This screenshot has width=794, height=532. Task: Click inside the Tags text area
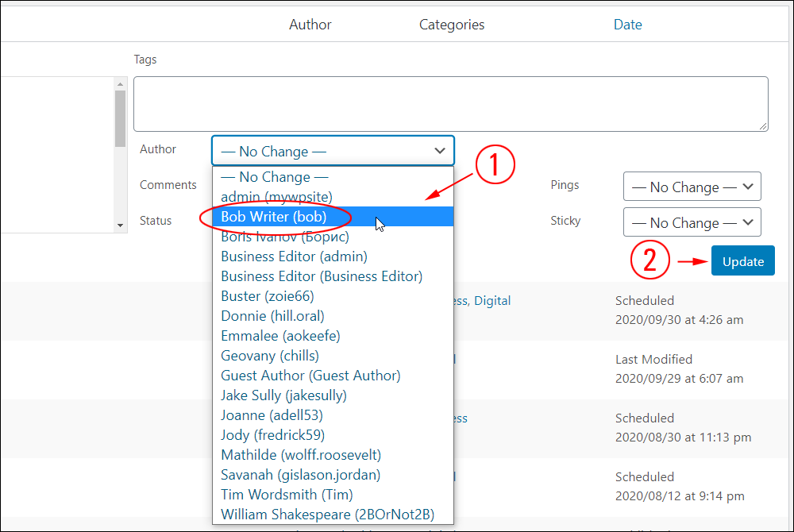point(451,104)
